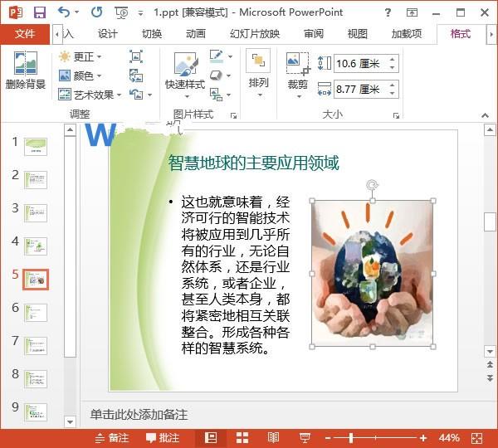This screenshot has width=498, height=448.
Task: Switch to Reading view icon
Action: [273, 438]
